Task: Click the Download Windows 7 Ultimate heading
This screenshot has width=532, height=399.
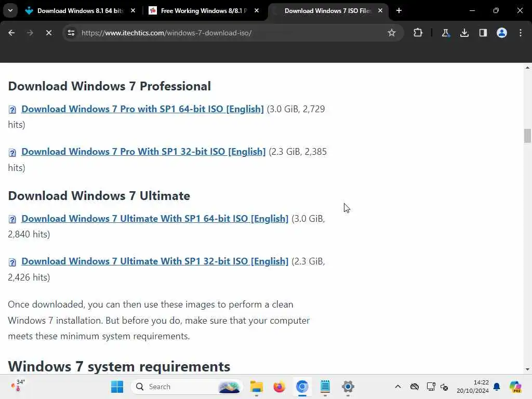Action: (99, 196)
